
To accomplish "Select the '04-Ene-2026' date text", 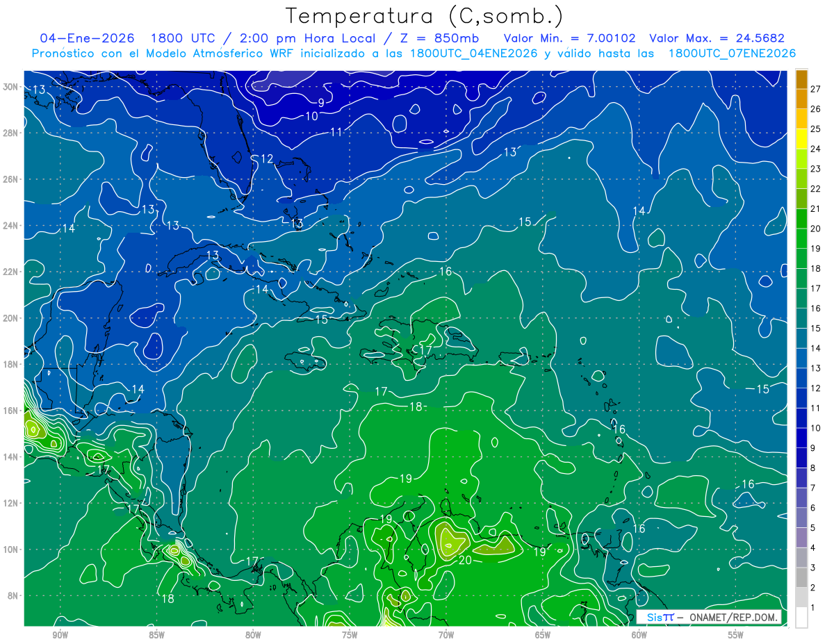I will click(x=88, y=38).
